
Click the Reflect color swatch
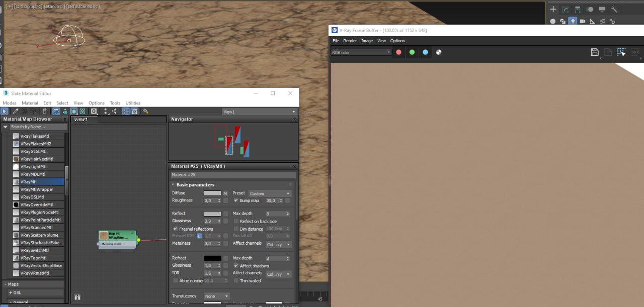(x=212, y=214)
